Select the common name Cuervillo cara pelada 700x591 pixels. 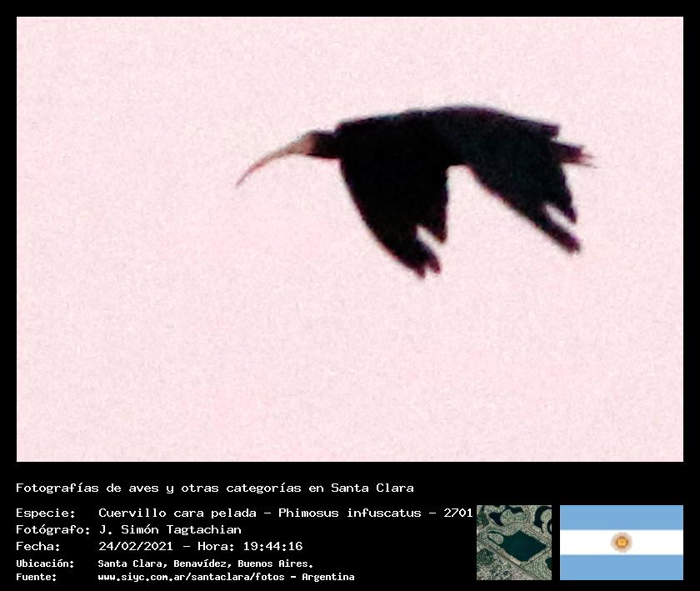tap(177, 513)
